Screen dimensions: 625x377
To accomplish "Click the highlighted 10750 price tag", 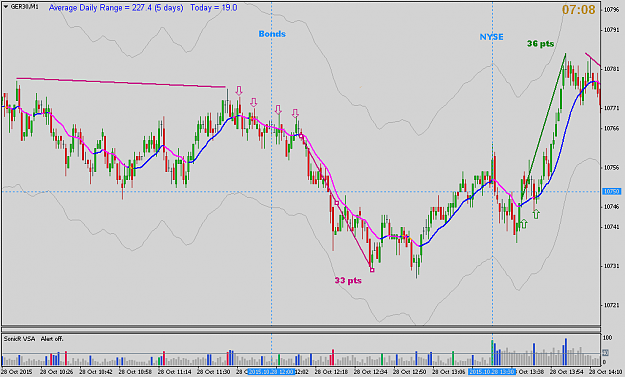I will (x=612, y=192).
